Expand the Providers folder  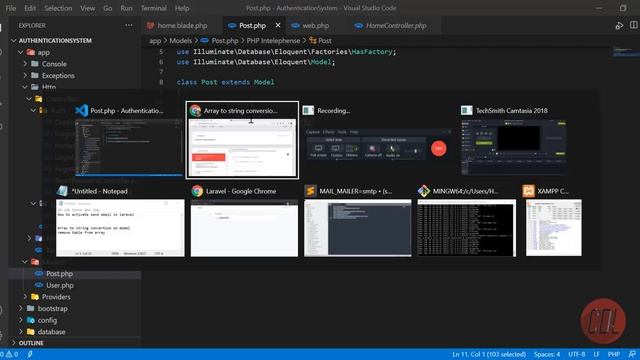pos(25,297)
